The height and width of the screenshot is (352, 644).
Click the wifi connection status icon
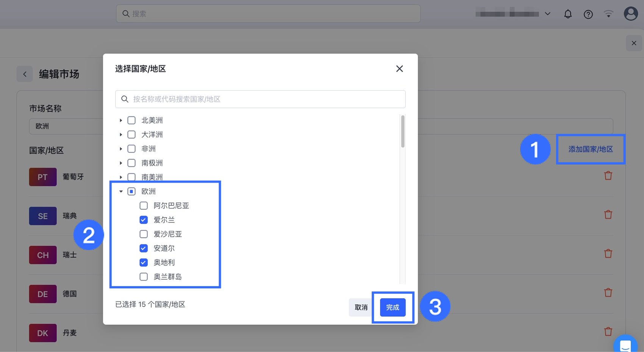tap(608, 14)
